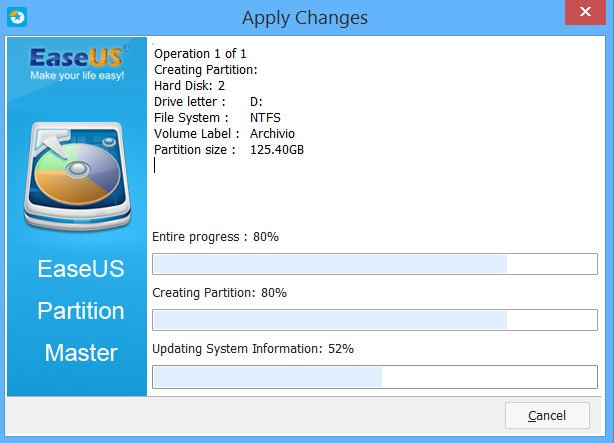614x443 pixels.
Task: Click the title bar app icon
Action: point(17,17)
